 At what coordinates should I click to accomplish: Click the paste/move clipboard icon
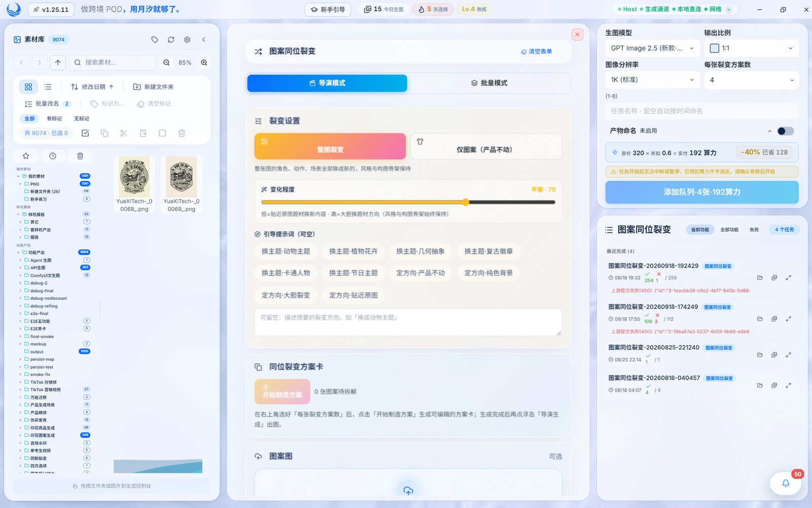pyautogui.click(x=143, y=133)
